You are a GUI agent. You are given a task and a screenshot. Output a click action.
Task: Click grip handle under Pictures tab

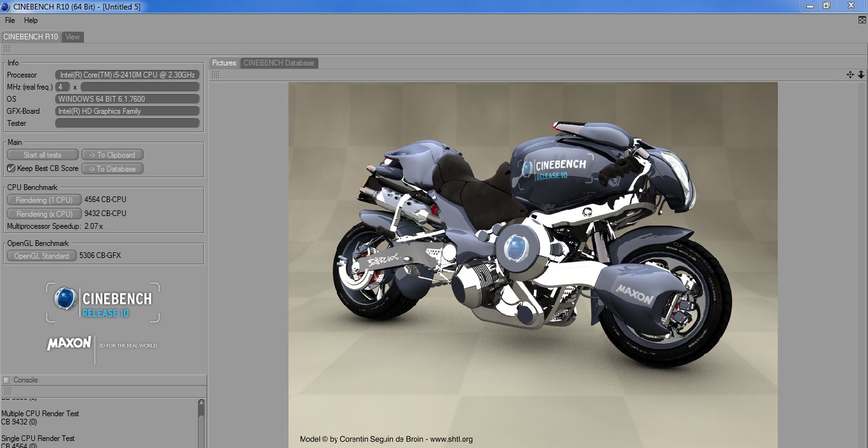(216, 75)
